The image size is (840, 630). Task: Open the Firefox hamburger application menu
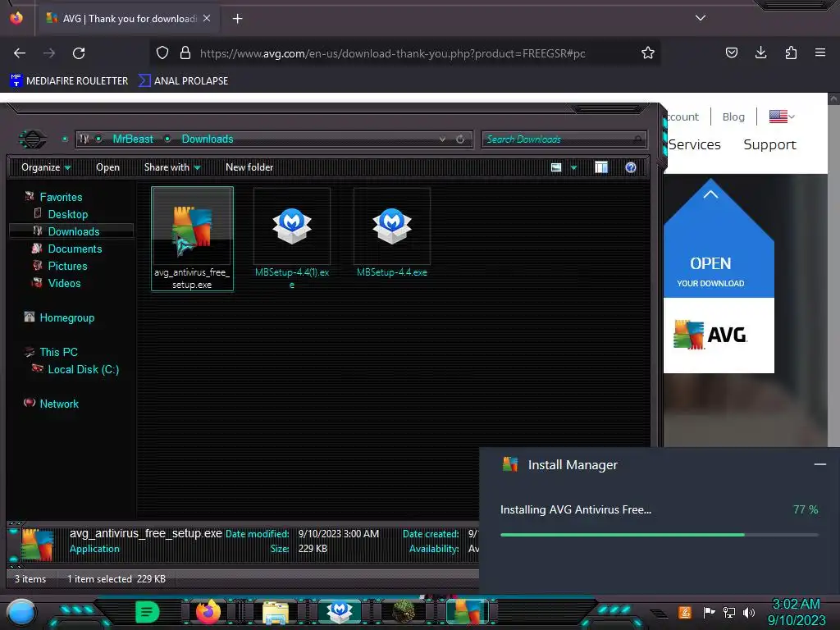coord(820,52)
